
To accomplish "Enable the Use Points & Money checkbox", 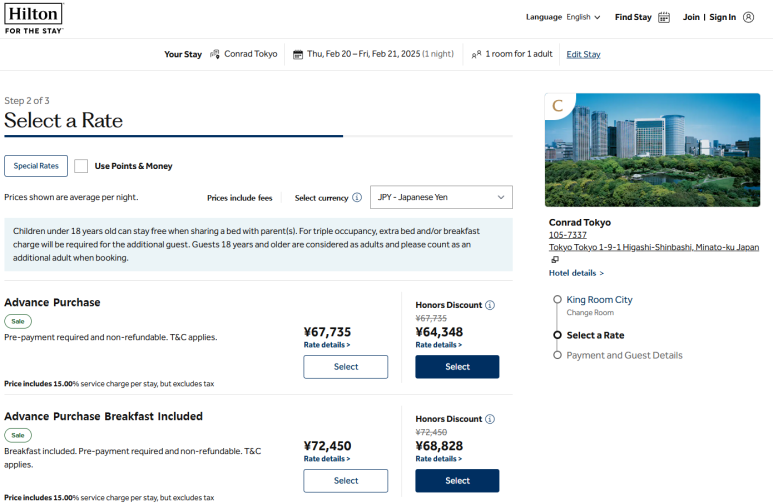I will (81, 166).
